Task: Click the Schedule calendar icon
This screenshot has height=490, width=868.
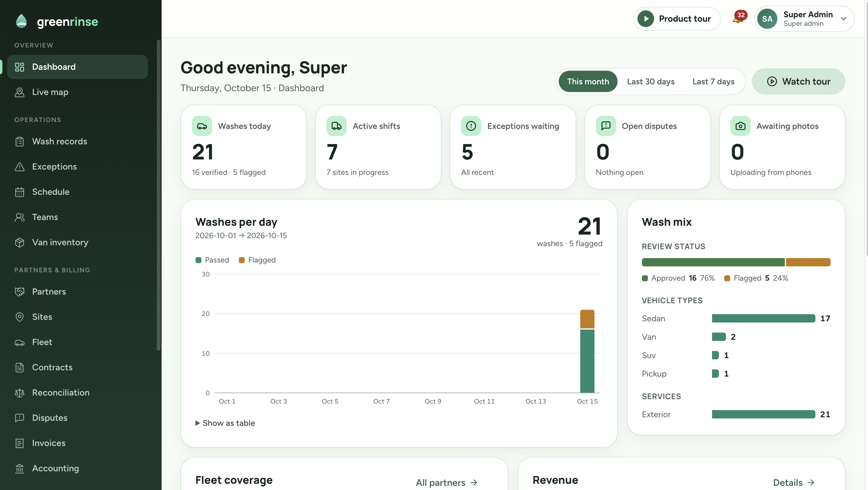Action: point(20,192)
